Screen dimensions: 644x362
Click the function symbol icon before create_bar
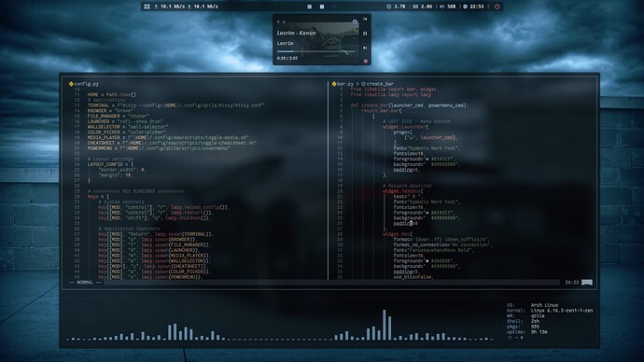(x=363, y=84)
